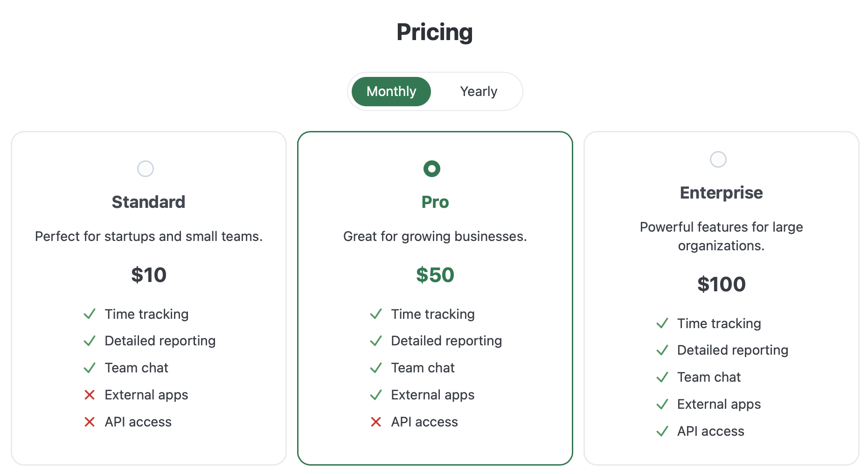Click the checkmark beside Enterprise's Team chat
The width and height of the screenshot is (868, 474).
(x=662, y=377)
